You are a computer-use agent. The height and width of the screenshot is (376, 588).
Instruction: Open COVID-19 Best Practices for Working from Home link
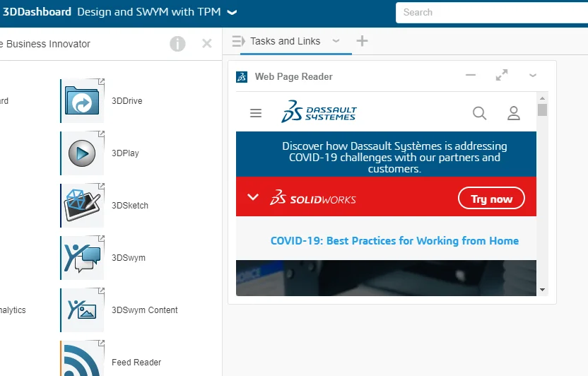pyautogui.click(x=394, y=241)
